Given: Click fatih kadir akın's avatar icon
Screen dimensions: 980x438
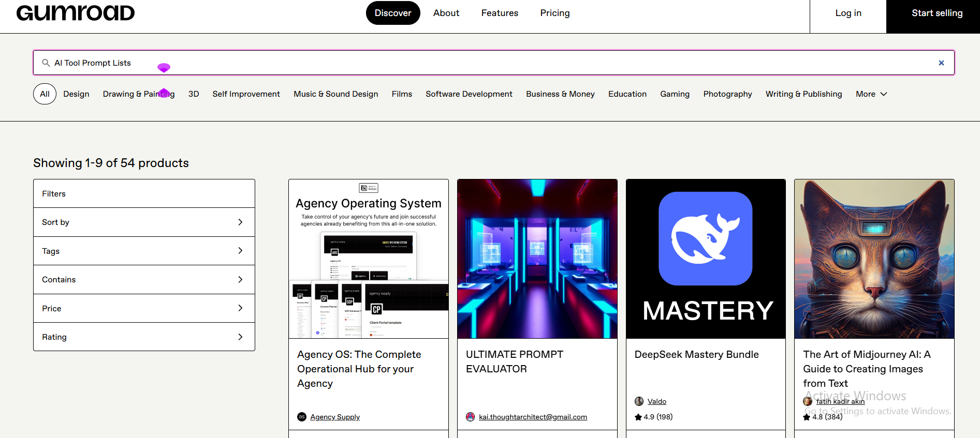Looking at the screenshot, I should pos(808,401).
